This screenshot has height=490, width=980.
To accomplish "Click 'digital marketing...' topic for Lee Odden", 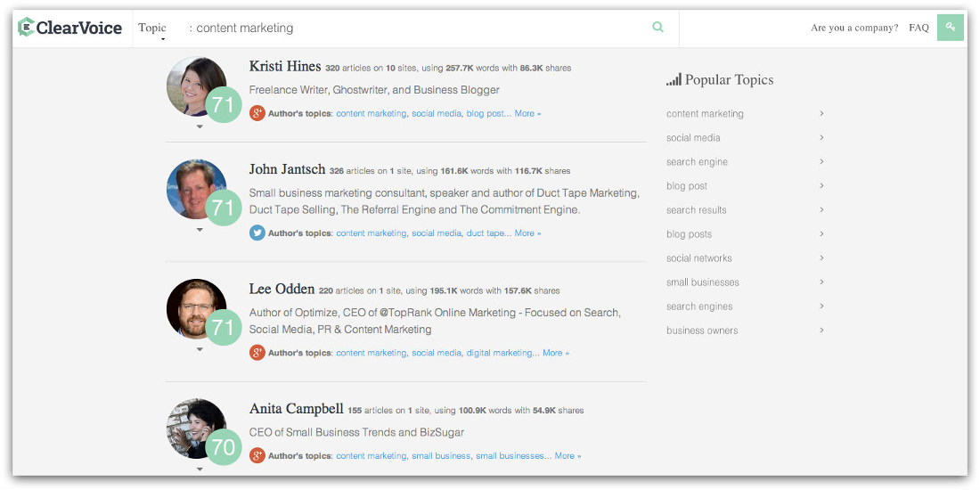I will pyautogui.click(x=503, y=353).
